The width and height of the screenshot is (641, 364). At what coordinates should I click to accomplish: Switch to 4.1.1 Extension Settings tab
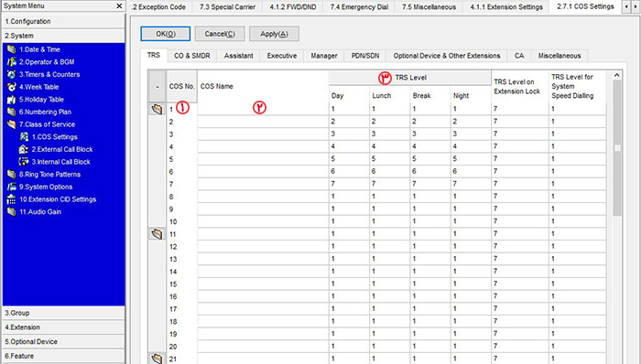pos(506,7)
